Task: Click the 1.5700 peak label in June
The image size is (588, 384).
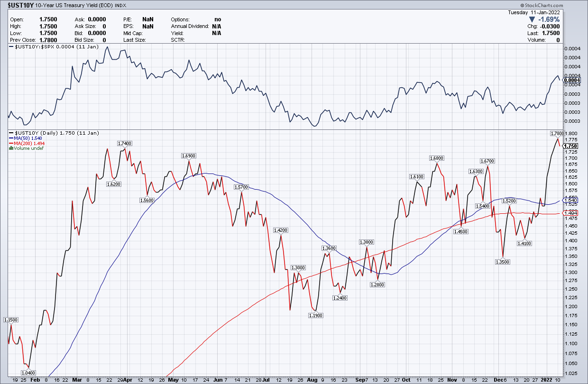Action: 241,187
